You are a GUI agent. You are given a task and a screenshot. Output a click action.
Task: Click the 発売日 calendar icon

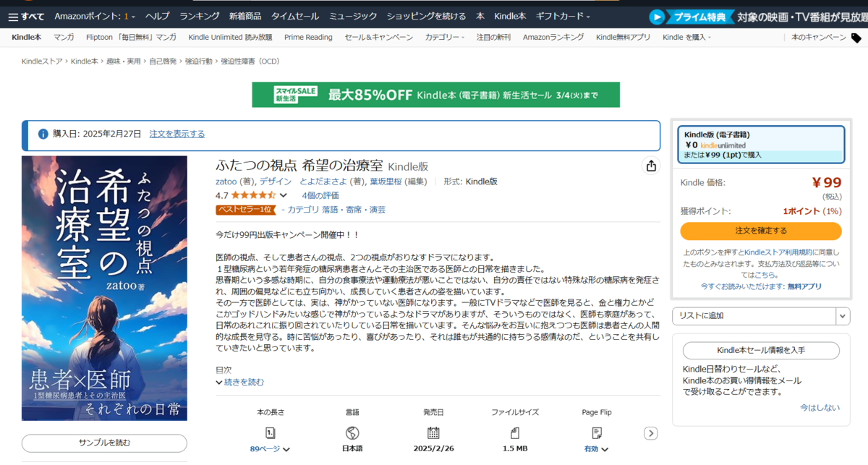tap(433, 432)
